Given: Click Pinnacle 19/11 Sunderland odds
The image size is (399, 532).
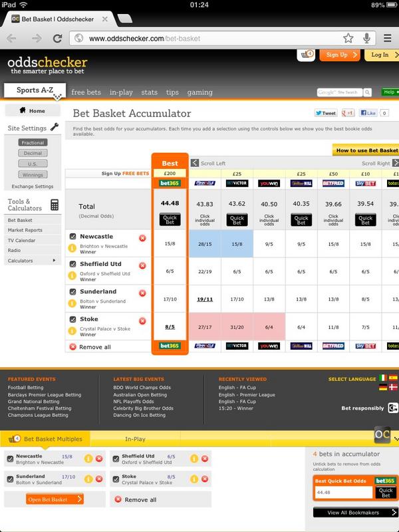Looking at the screenshot, I should pyautogui.click(x=205, y=299).
